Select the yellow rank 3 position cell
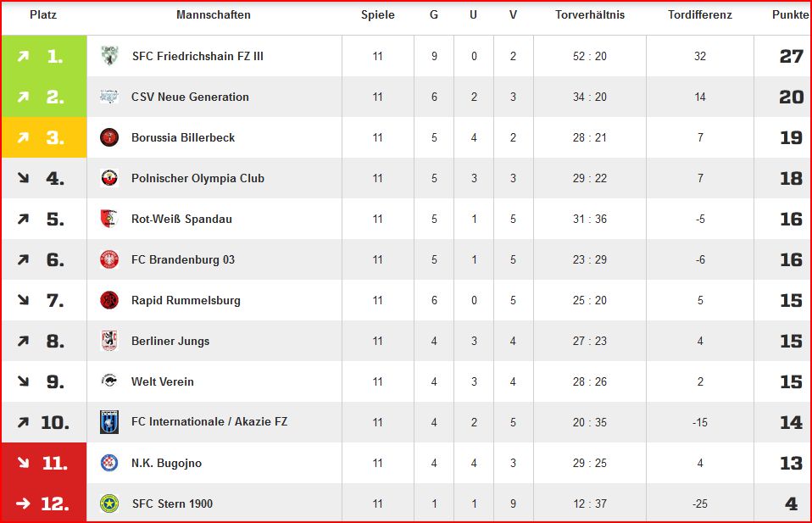The width and height of the screenshot is (812, 523). coord(44,137)
